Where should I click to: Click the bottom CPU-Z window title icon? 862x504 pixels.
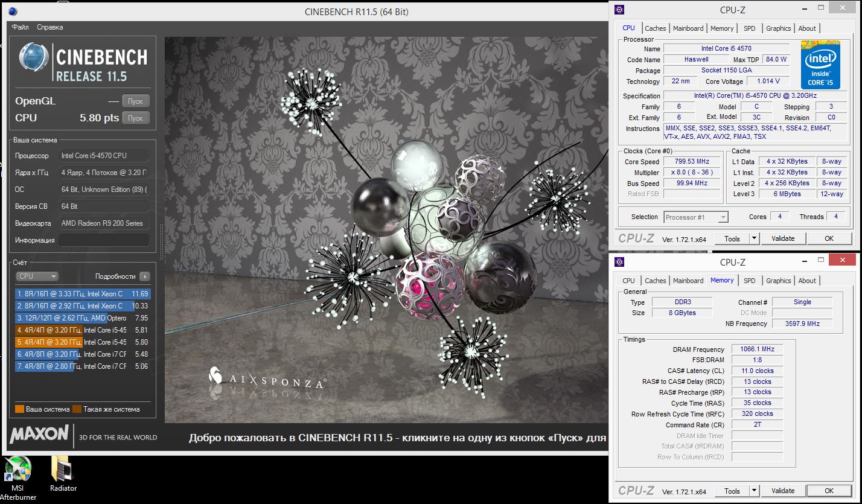coord(619,262)
